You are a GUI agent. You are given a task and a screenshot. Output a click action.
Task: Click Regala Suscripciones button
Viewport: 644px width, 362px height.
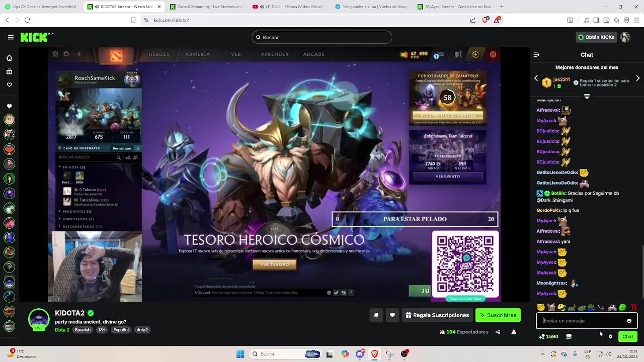(437, 315)
